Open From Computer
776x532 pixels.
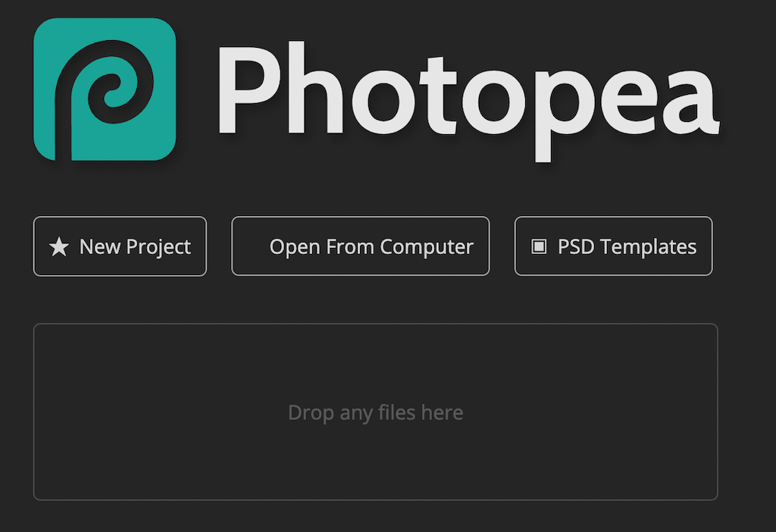[x=360, y=246]
